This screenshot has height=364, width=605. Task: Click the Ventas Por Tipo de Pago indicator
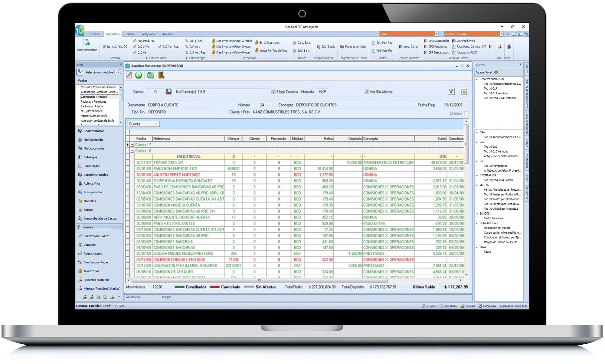point(271,51)
